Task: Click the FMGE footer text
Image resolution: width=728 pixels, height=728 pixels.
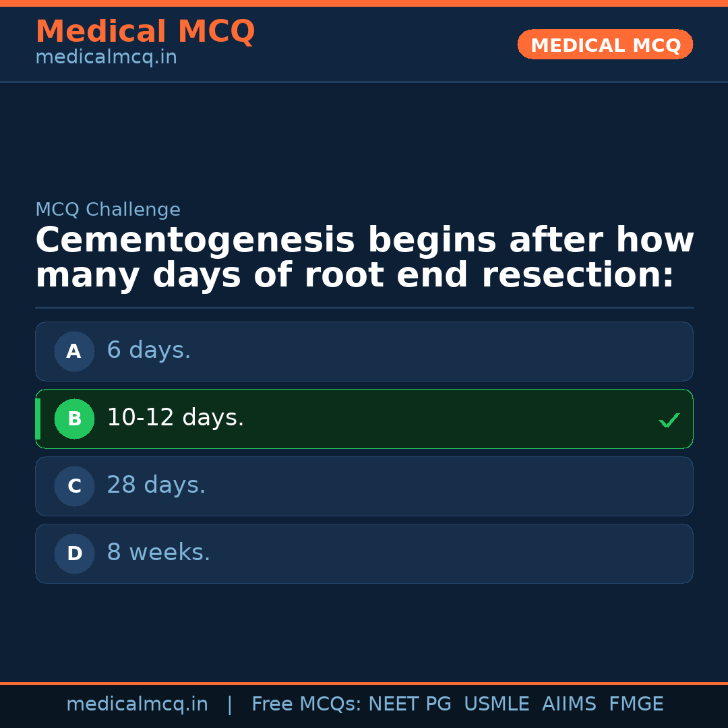Action: click(636, 704)
